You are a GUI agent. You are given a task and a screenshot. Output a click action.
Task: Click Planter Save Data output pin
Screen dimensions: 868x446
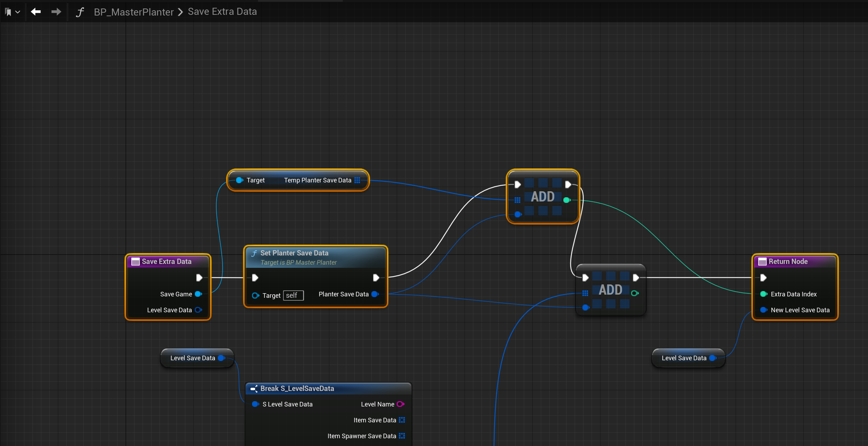click(375, 294)
